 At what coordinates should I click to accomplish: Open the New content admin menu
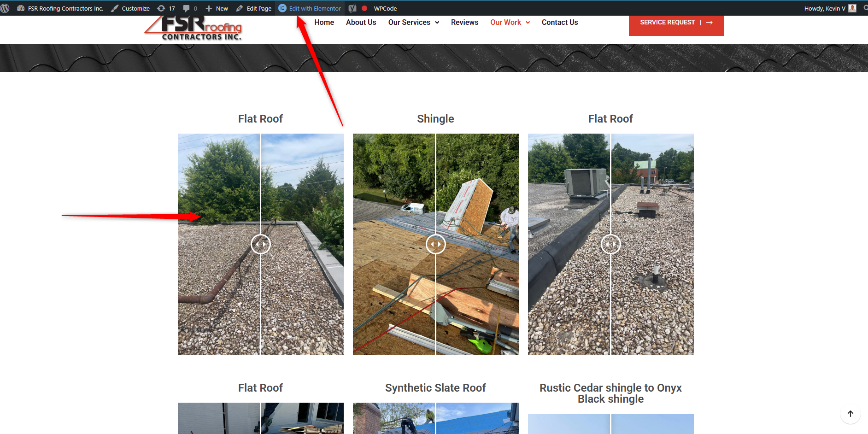click(x=217, y=8)
